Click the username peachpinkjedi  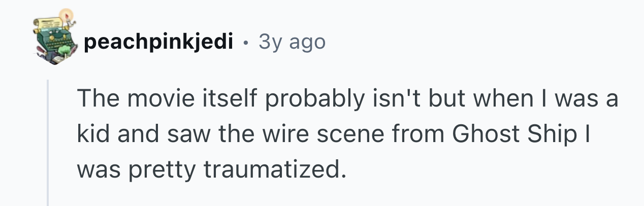[158, 42]
